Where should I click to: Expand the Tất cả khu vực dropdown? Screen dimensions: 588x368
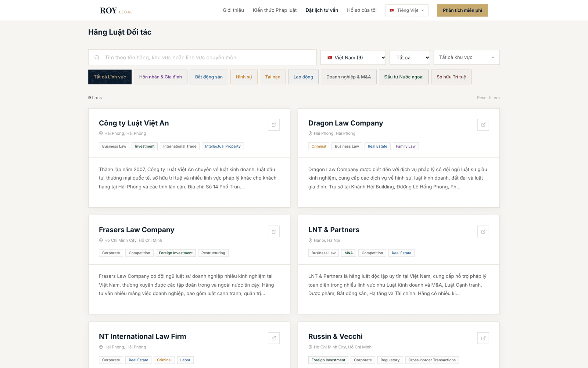click(467, 57)
